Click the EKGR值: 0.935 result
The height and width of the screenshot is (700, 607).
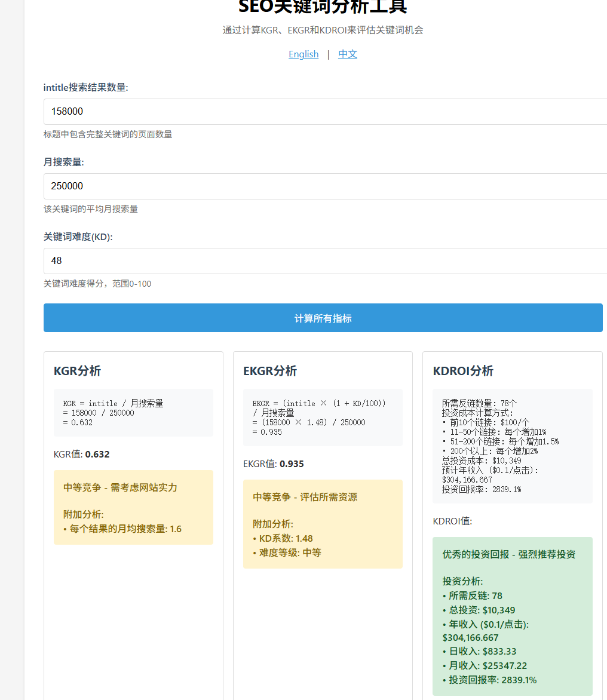(274, 464)
